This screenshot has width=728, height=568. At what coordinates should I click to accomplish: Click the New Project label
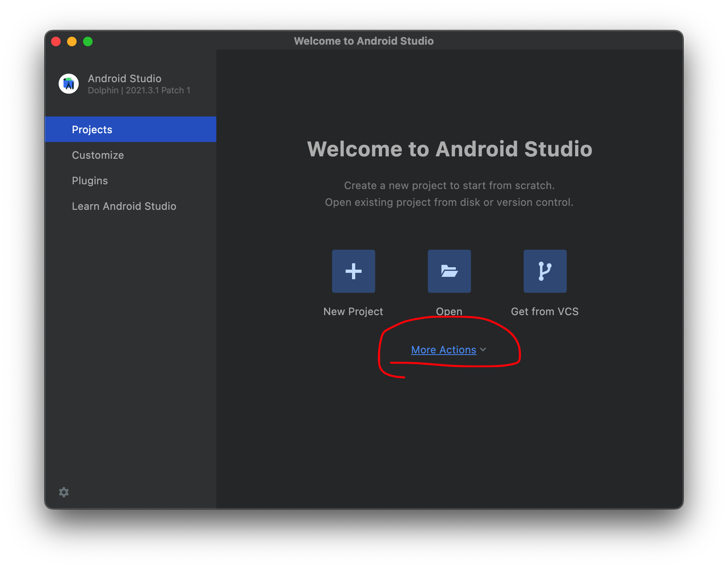353,312
